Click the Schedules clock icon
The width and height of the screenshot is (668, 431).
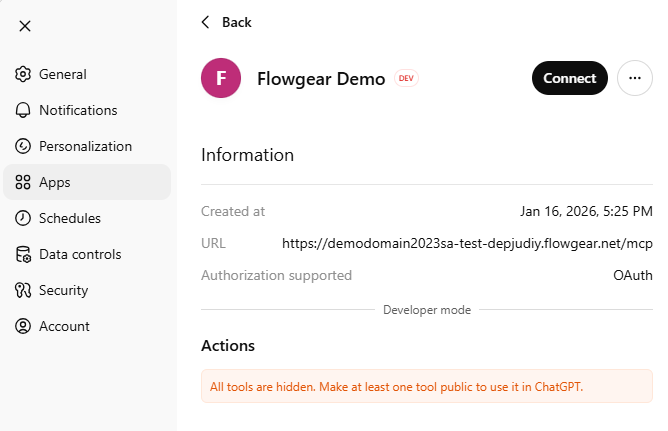(23, 218)
